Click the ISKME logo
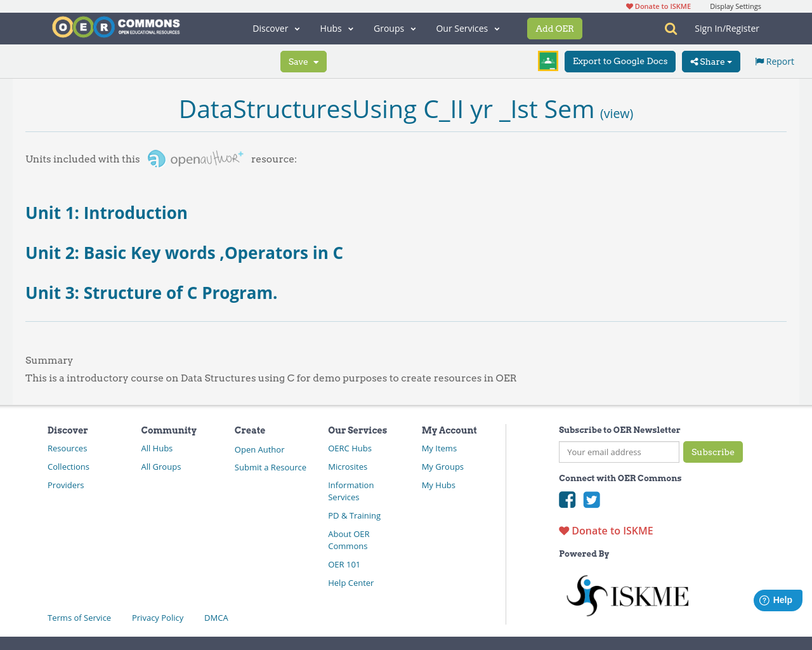The width and height of the screenshot is (812, 650). [x=627, y=595]
